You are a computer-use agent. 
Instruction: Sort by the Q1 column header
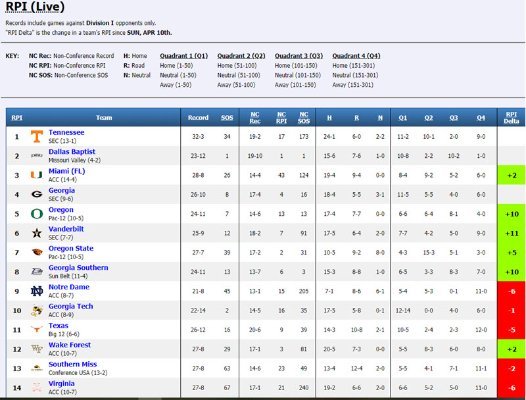click(x=403, y=118)
